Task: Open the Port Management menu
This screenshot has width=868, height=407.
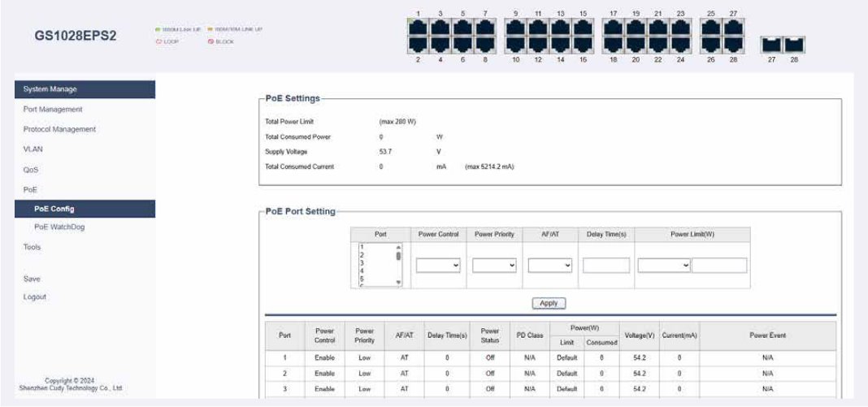Action: (53, 109)
